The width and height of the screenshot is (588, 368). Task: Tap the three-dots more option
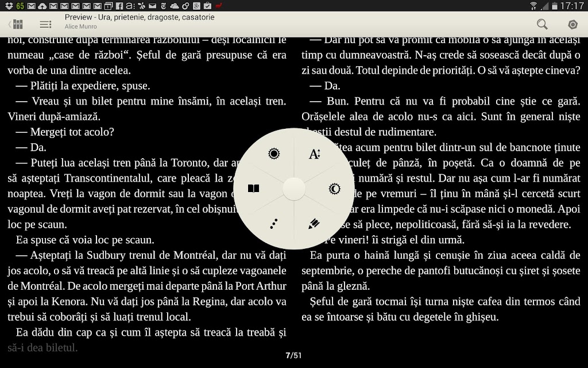coord(274,224)
